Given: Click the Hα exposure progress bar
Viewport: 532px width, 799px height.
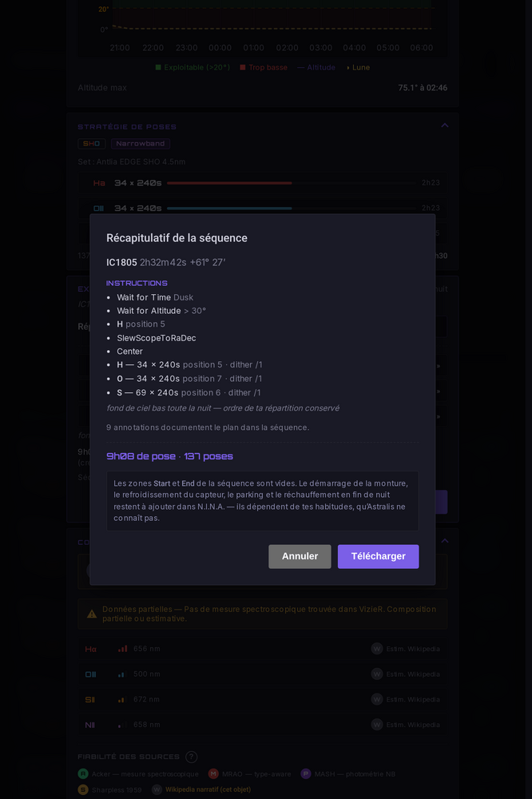Looking at the screenshot, I should pos(292,183).
